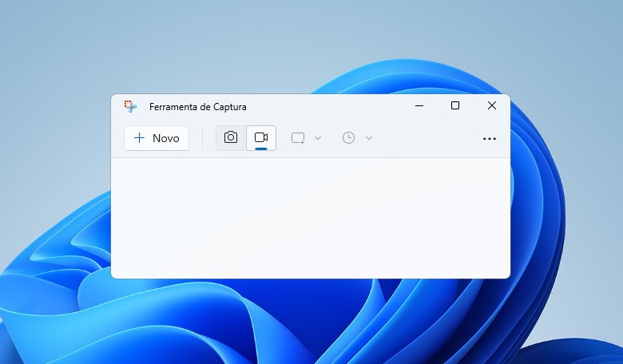Click the plus icon inside Novo
The height and width of the screenshot is (364, 623).
(x=140, y=138)
